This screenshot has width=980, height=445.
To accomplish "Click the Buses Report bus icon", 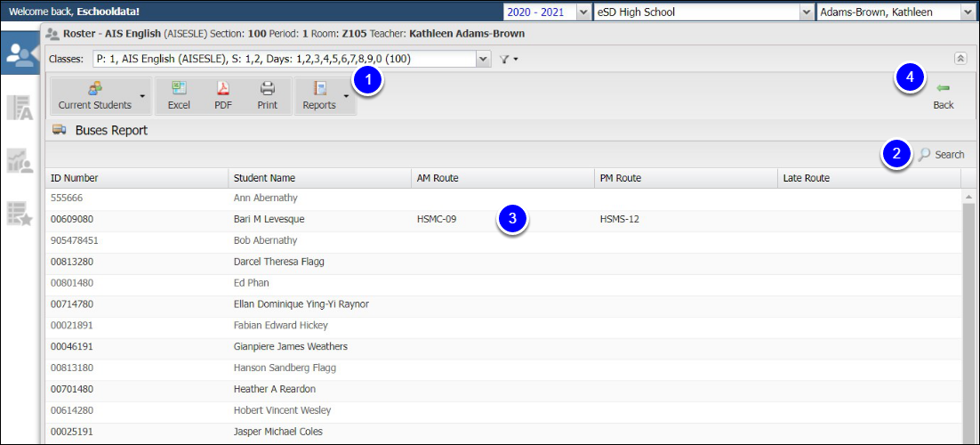I will (x=60, y=130).
